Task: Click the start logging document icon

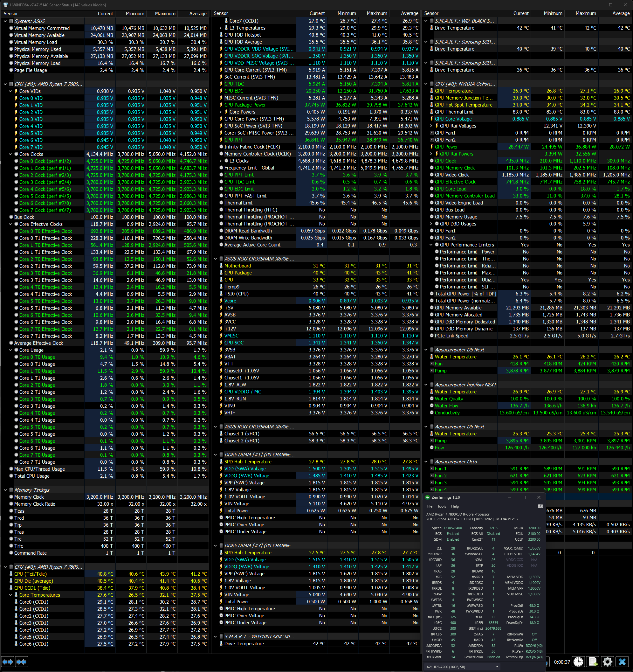Action: coord(592,662)
